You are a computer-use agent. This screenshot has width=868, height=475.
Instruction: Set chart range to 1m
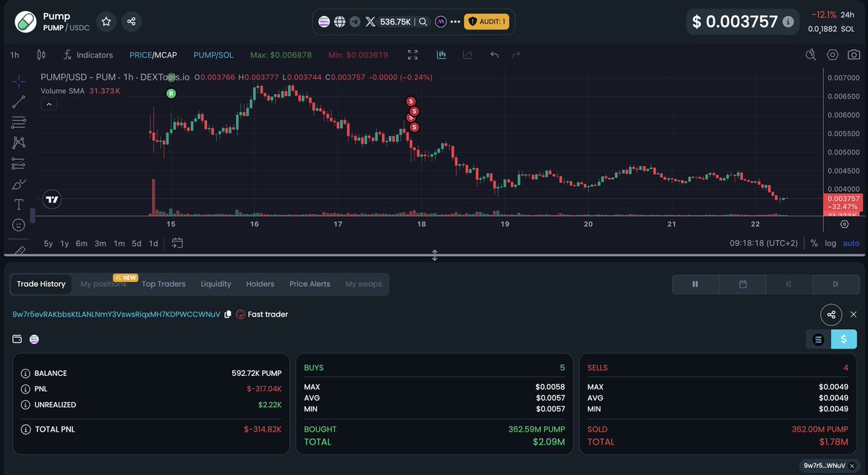click(119, 244)
